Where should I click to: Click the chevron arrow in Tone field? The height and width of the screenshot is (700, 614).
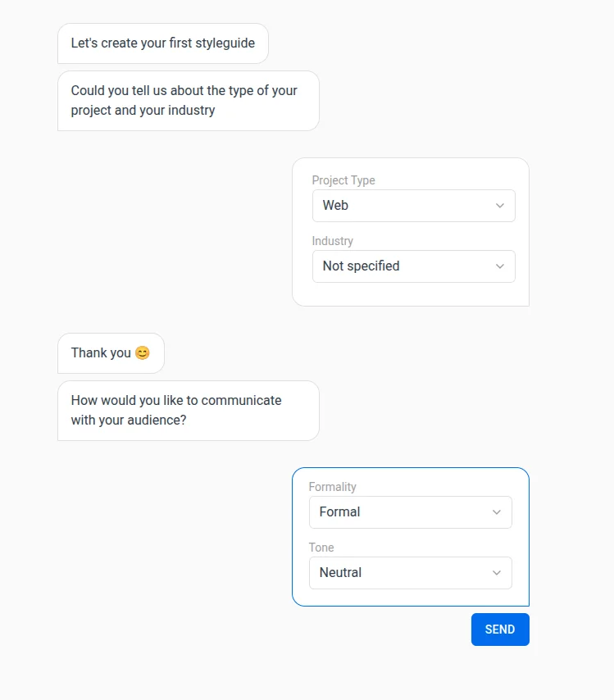point(497,573)
